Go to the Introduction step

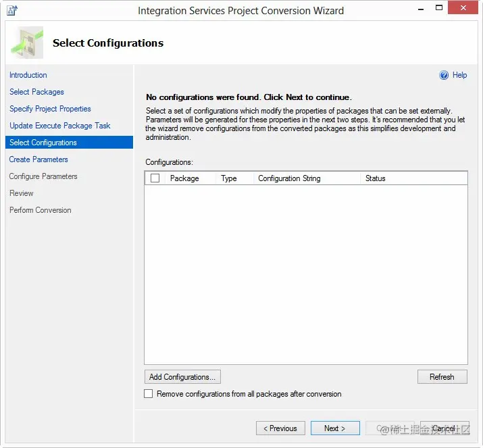click(x=28, y=75)
